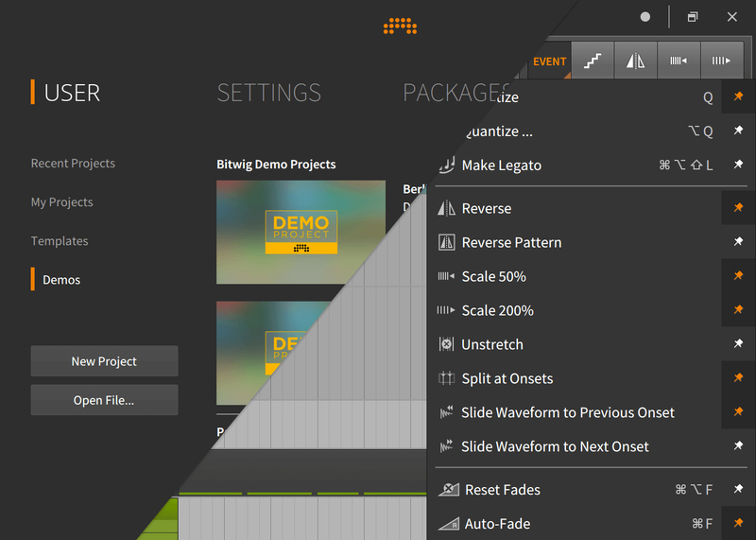Click the Unstretch icon in the menu
Screen dimensions: 756x540
(447, 344)
